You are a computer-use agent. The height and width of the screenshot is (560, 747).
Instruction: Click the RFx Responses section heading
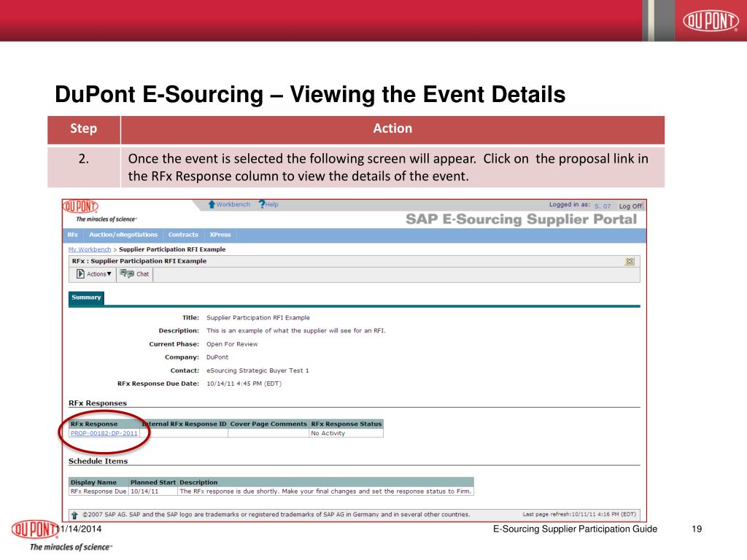pyautogui.click(x=98, y=403)
